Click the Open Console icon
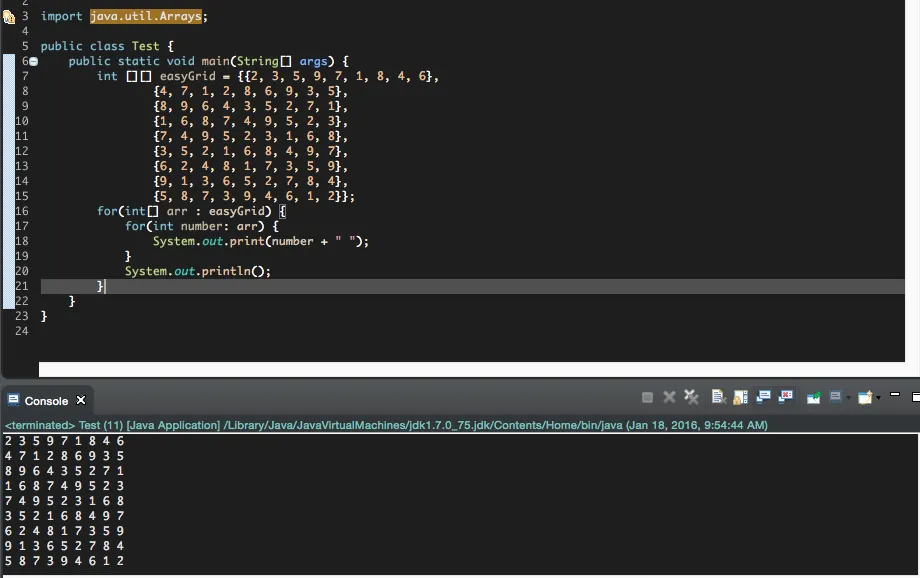 [865, 398]
